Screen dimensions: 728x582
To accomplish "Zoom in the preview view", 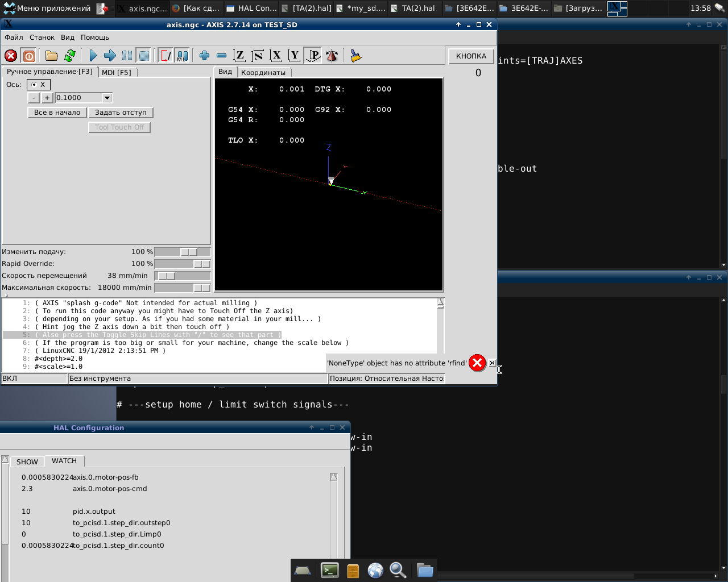I will [x=205, y=56].
